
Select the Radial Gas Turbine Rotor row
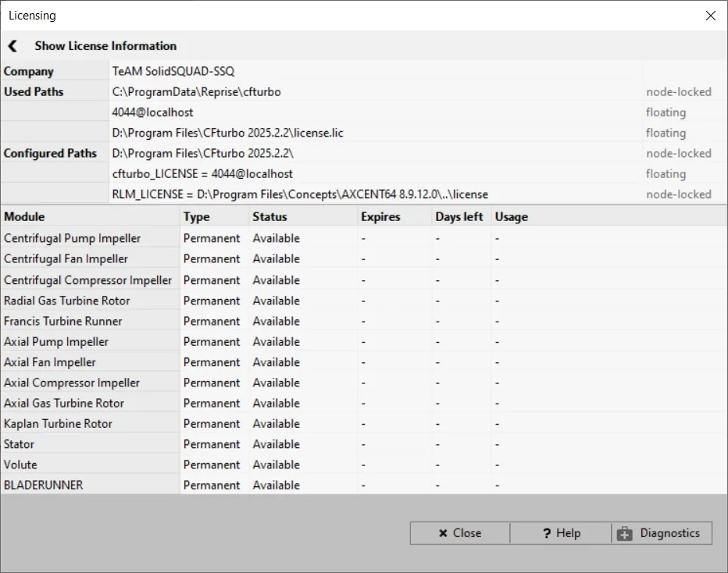[364, 301]
